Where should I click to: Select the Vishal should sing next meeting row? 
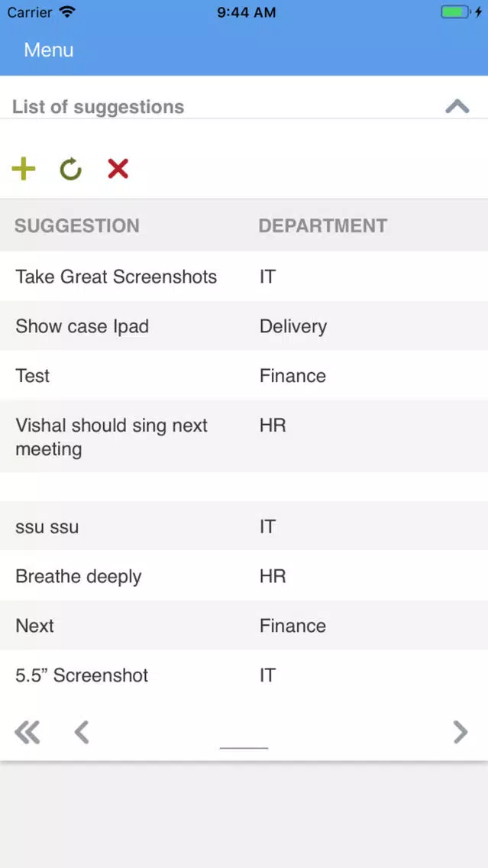pos(244,436)
